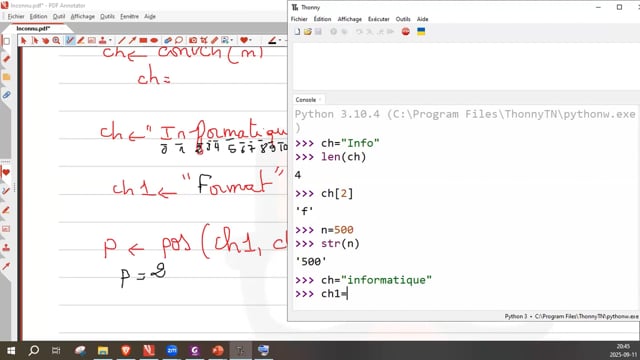Open Fichier menu in PDF Annotator
640x360 pixels.
pyautogui.click(x=16, y=16)
